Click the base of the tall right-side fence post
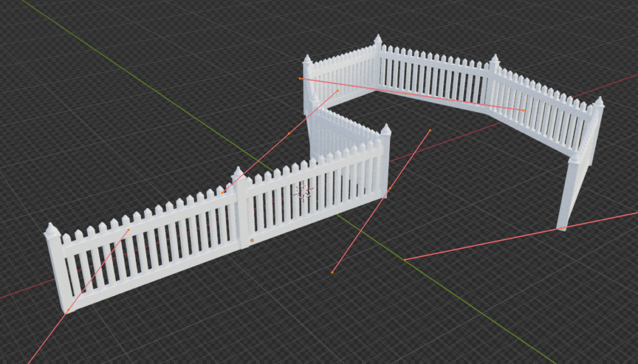The image size is (638, 364). [562, 228]
